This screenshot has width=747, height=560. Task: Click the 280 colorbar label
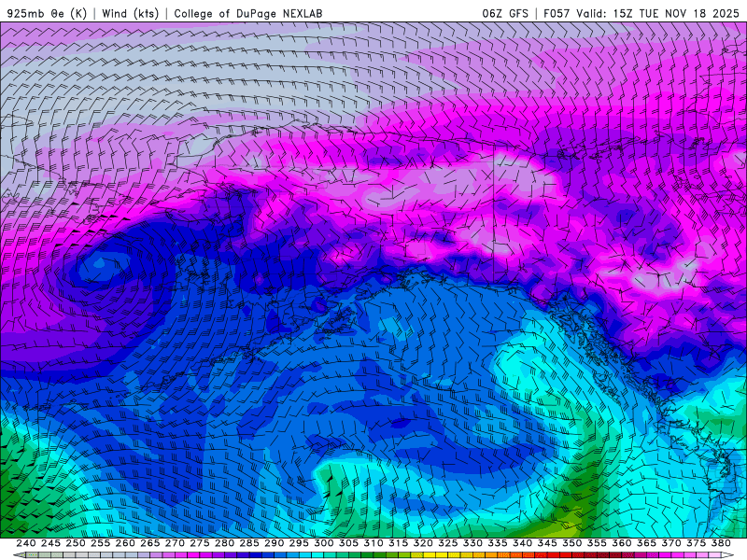pyautogui.click(x=224, y=543)
